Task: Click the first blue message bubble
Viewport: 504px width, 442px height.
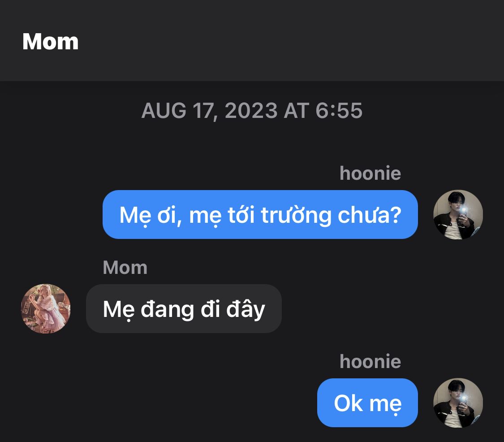Action: 260,215
